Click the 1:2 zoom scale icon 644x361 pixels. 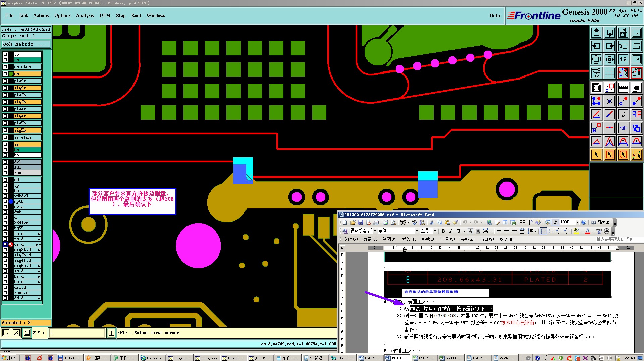(623, 59)
